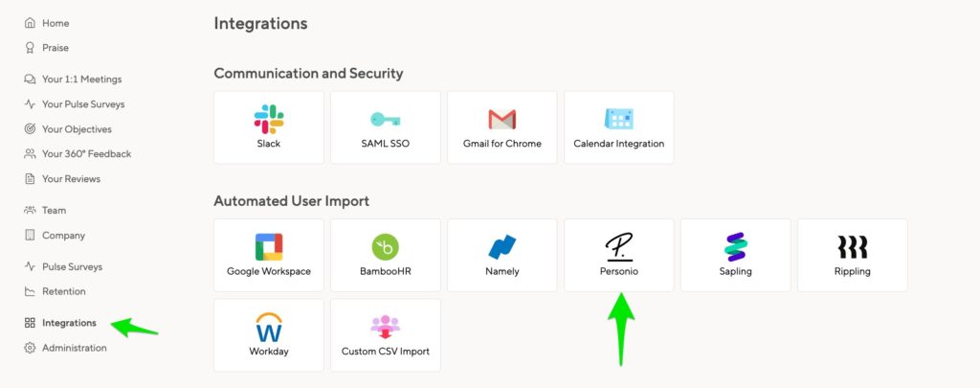
Task: Open the Namely integration
Action: click(x=501, y=255)
